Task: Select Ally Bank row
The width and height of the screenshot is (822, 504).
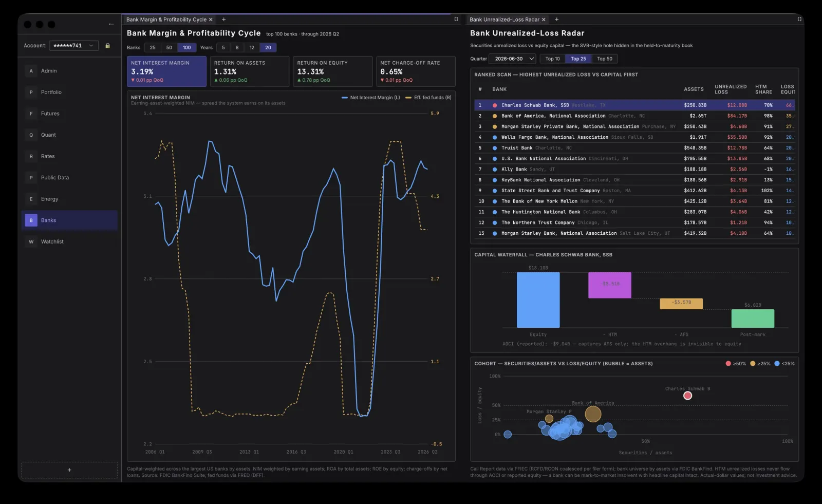Action: tap(634, 170)
